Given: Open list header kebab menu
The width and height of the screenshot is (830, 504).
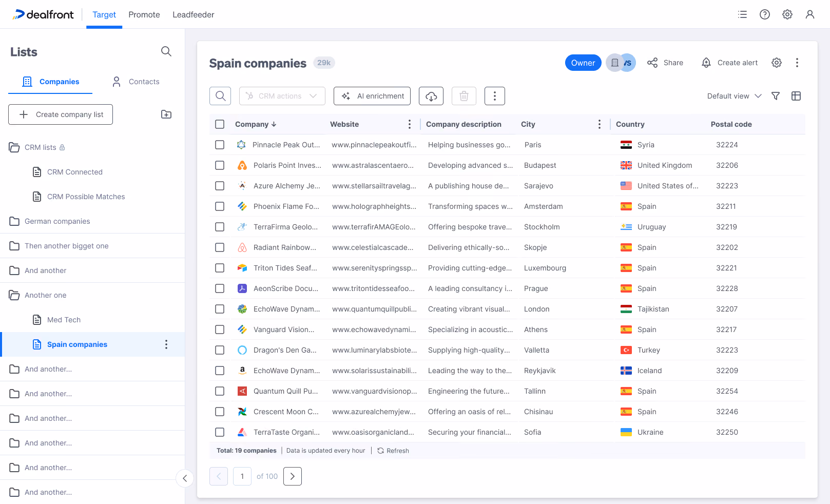Looking at the screenshot, I should (797, 63).
